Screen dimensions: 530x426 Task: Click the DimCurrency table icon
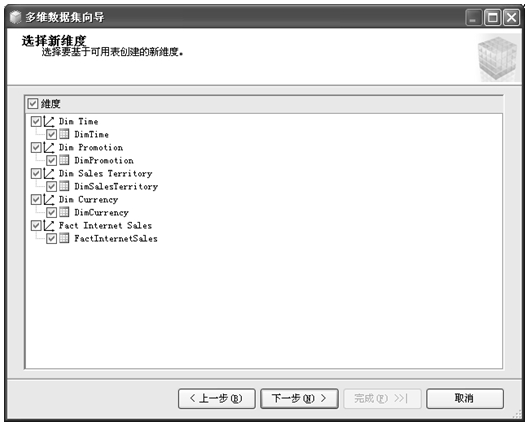click(x=64, y=212)
